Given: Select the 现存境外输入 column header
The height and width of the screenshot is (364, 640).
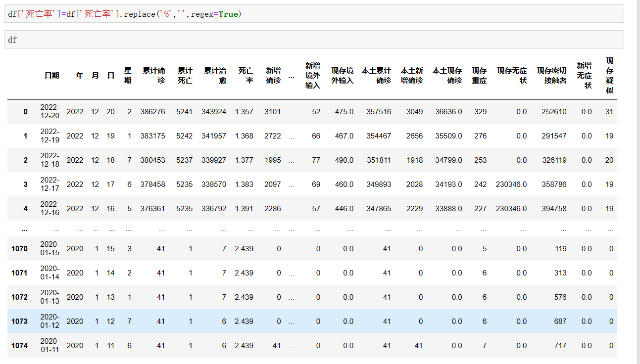Looking at the screenshot, I should click(x=343, y=75).
